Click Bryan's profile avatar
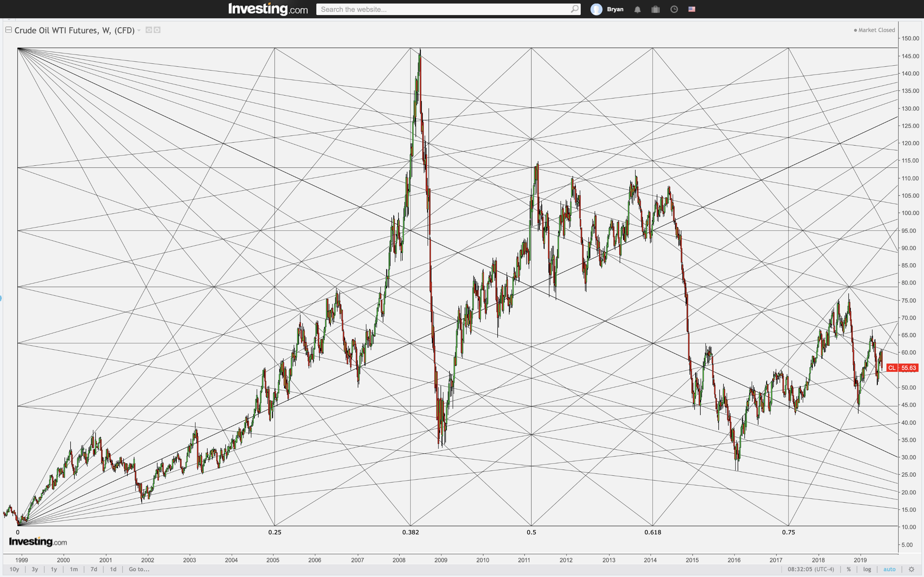Image resolution: width=924 pixels, height=577 pixels. tap(596, 10)
